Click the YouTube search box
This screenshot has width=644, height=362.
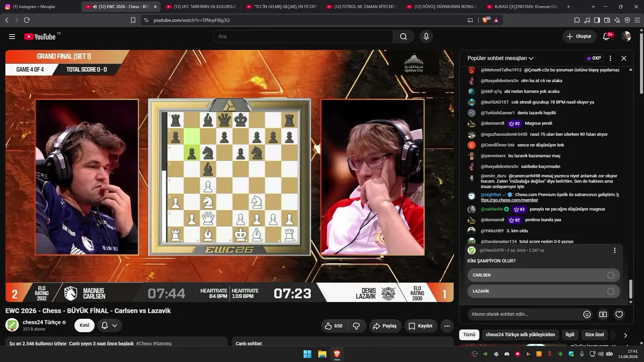(303, 37)
